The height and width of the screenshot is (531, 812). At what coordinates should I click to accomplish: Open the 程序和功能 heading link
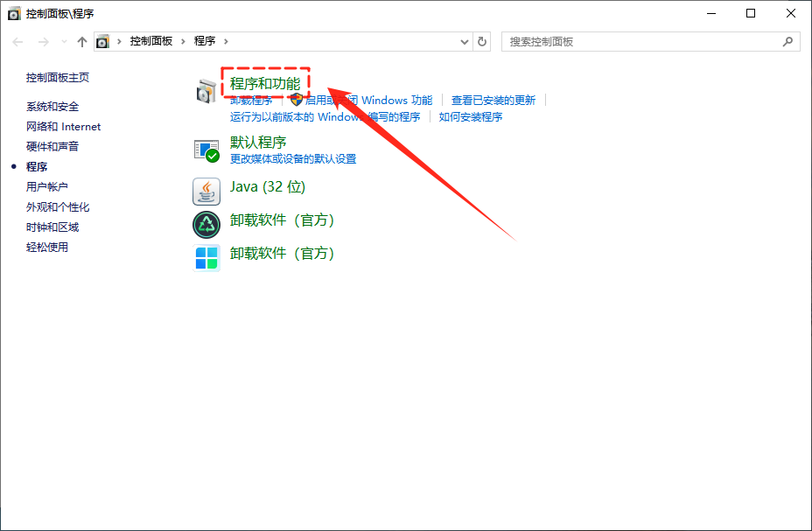[264, 84]
